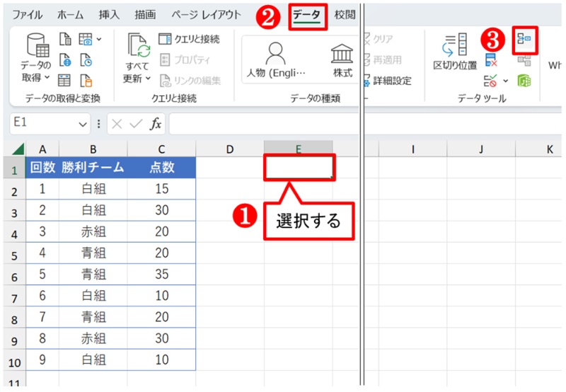Click the 回数 cell with value 6
The height and width of the screenshot is (392, 566).
(42, 296)
